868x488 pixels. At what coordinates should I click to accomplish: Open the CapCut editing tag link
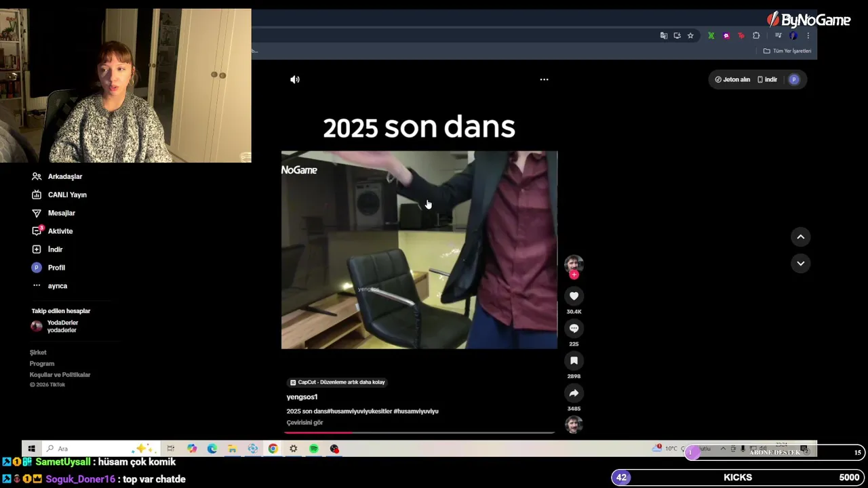coord(337,382)
